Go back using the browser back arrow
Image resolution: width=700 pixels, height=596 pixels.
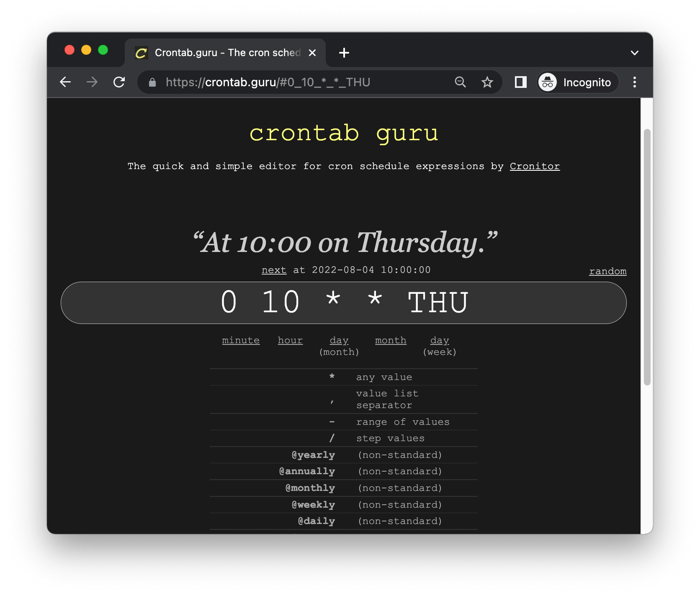coord(65,82)
